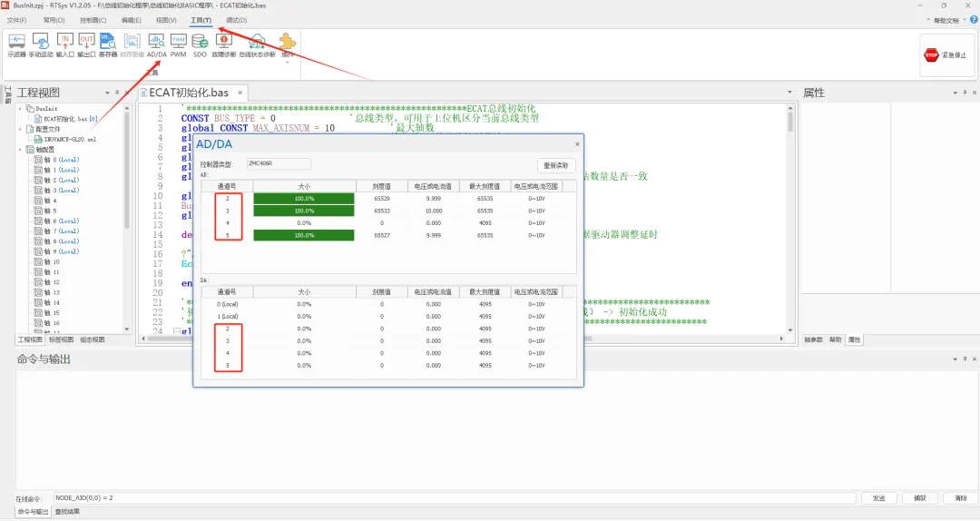Click the 在线命令 input field
980x521 pixels.
click(x=455, y=498)
